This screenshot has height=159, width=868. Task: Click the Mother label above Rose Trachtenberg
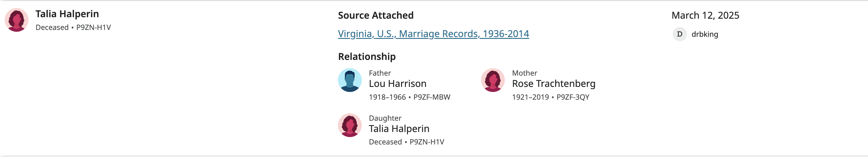coord(524,73)
